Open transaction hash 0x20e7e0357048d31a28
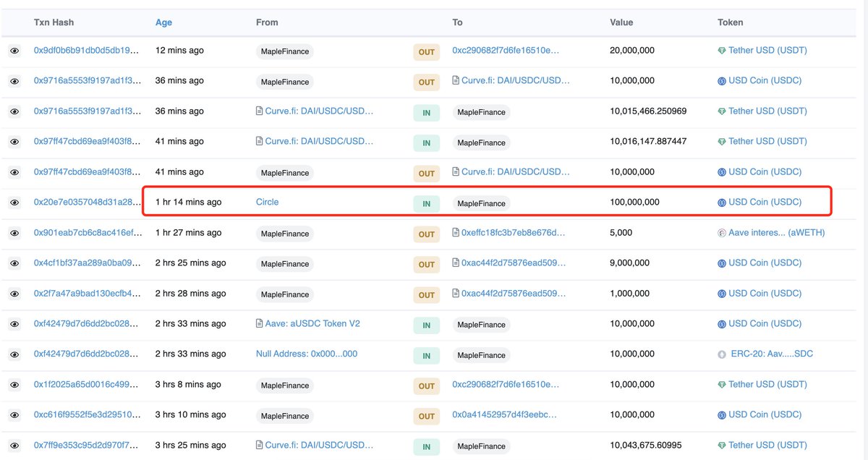 coord(88,203)
